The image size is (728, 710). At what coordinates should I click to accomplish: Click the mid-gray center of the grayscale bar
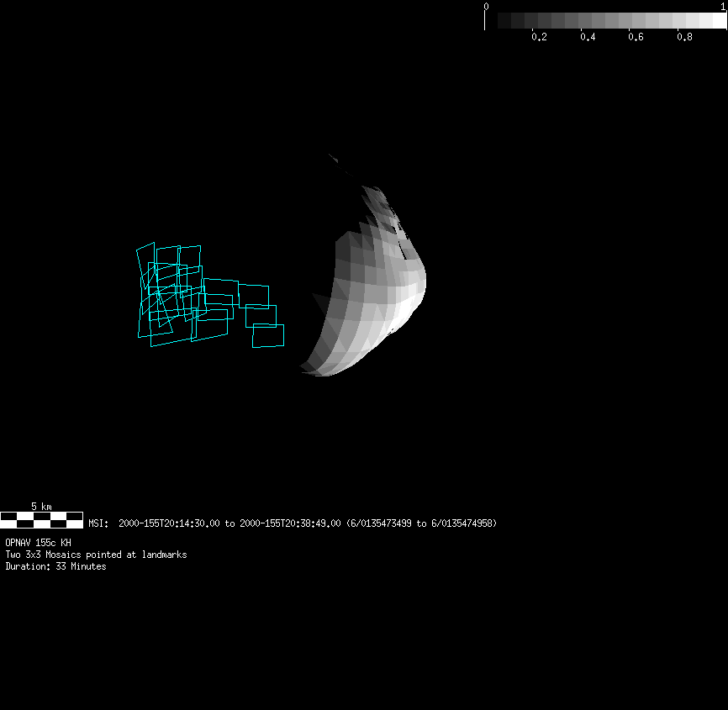(611, 21)
